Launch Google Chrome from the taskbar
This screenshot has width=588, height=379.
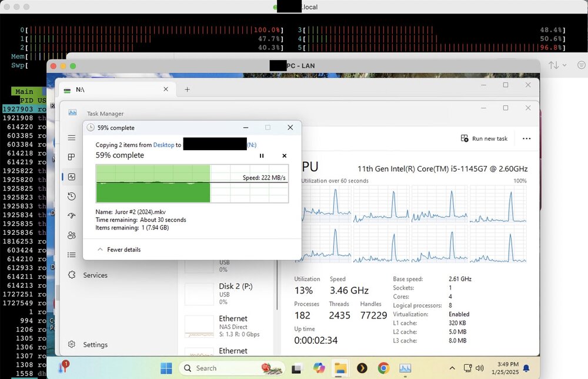click(383, 368)
